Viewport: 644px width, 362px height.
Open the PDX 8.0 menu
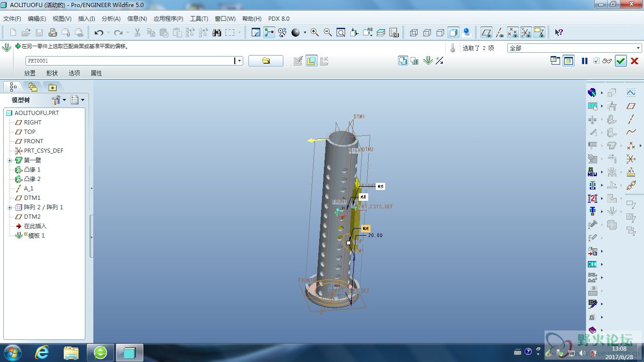279,19
